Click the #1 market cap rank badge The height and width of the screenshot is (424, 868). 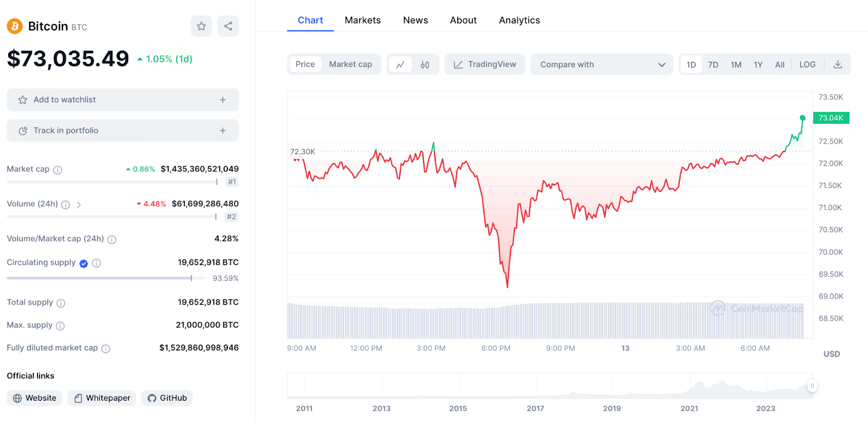(232, 182)
